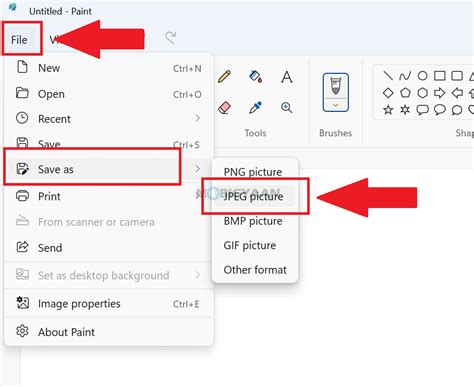Expand the Brushes dropdown arrow
This screenshot has width=474, height=387.
point(336,105)
